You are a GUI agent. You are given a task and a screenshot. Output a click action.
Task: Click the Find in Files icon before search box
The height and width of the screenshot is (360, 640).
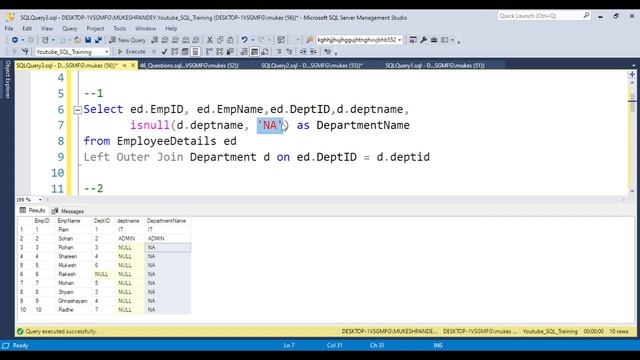tap(310, 40)
